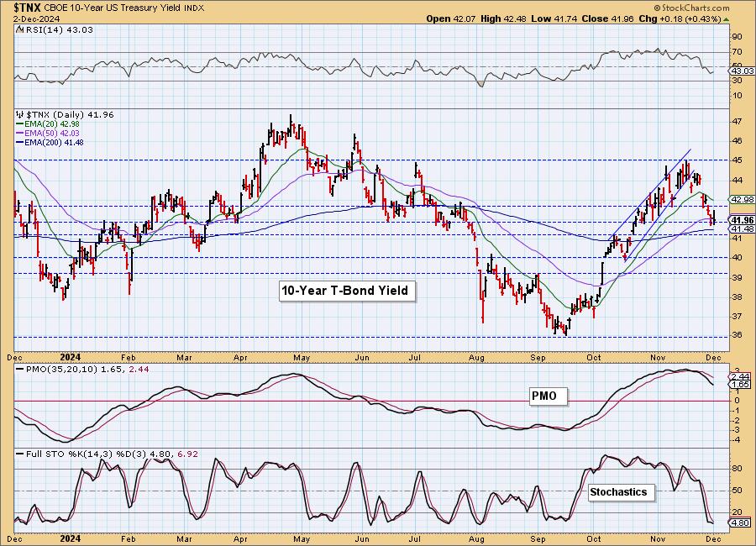Click the 'Close 41.96' value
756x546 pixels.
click(x=608, y=18)
